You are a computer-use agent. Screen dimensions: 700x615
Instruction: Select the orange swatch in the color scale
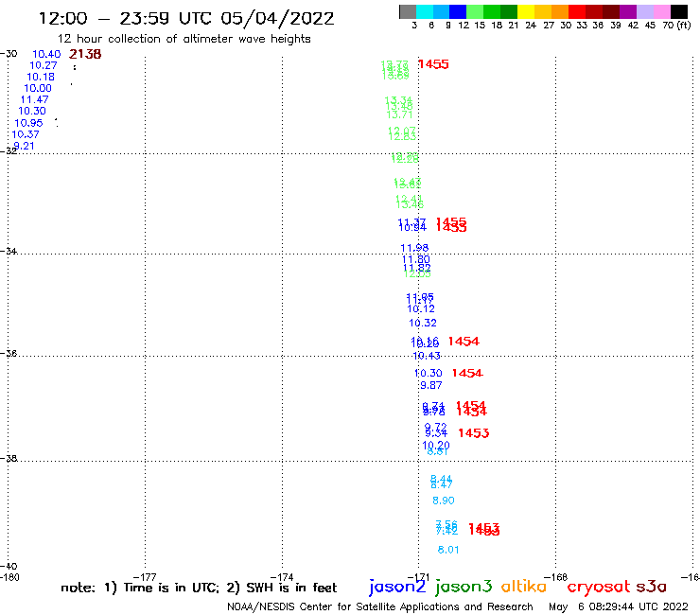pyautogui.click(x=559, y=11)
